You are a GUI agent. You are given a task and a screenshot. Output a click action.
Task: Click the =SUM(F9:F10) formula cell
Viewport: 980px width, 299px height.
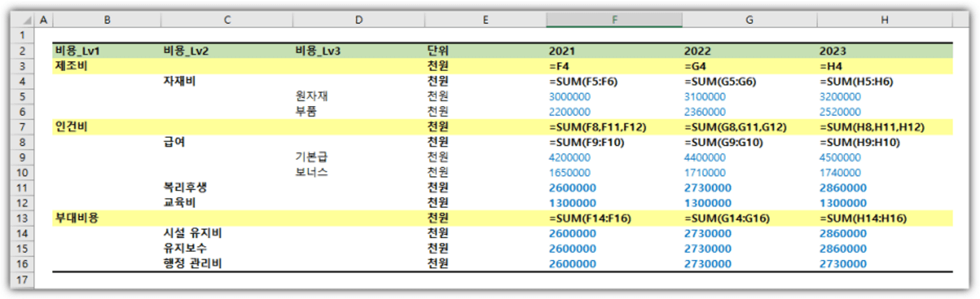tap(614, 142)
